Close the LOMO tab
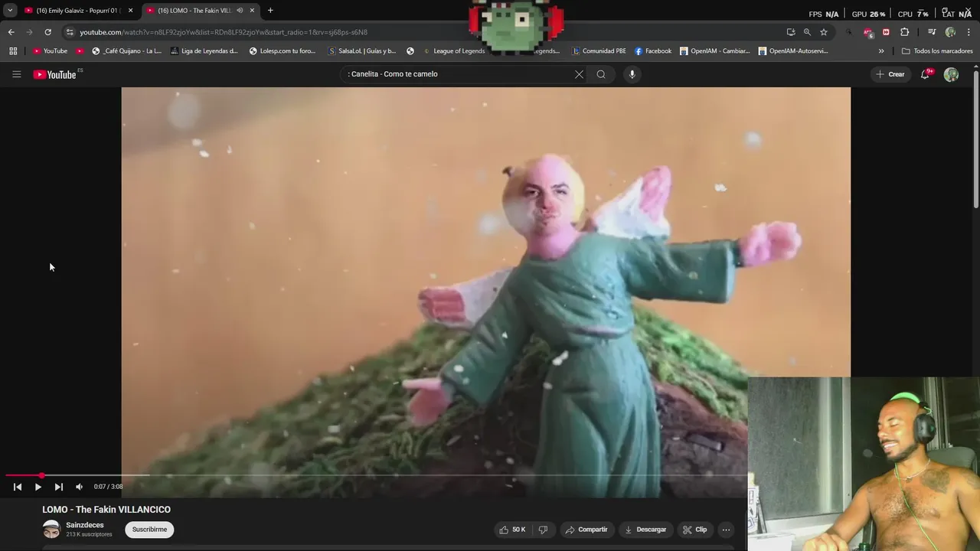Image resolution: width=980 pixels, height=551 pixels. 252,11
